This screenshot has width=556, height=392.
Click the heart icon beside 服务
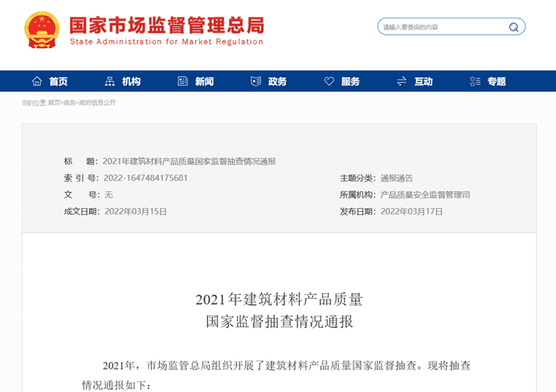pos(329,81)
